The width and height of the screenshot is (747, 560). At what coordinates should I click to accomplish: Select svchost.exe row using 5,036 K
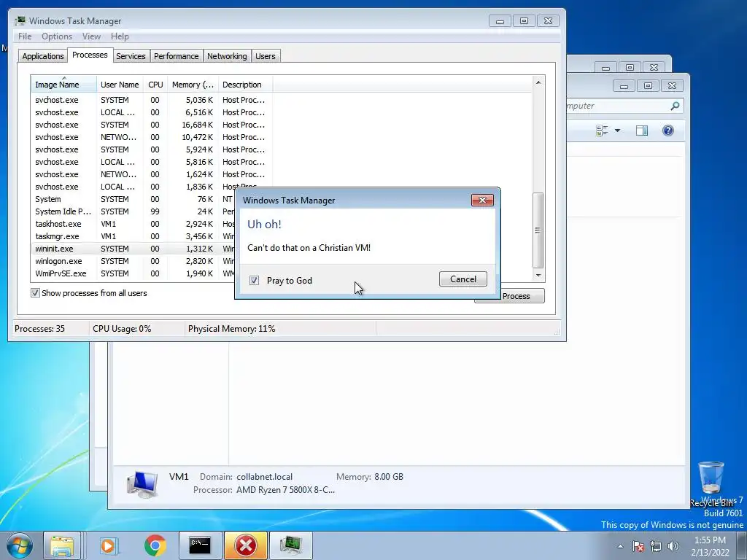click(x=152, y=100)
